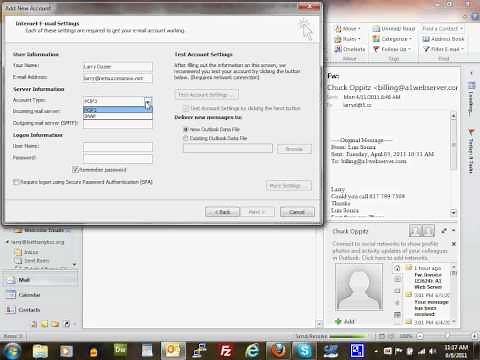This screenshot has height=360, width=480.
Task: Click the Folder List icon below Contacts
Action: [x=55, y=324]
